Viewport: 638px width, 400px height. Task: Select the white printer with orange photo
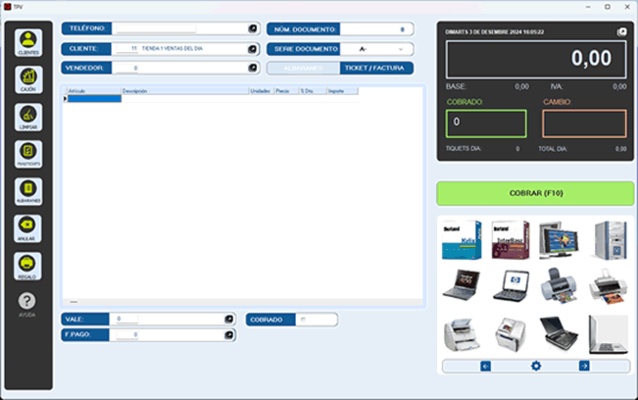click(608, 286)
